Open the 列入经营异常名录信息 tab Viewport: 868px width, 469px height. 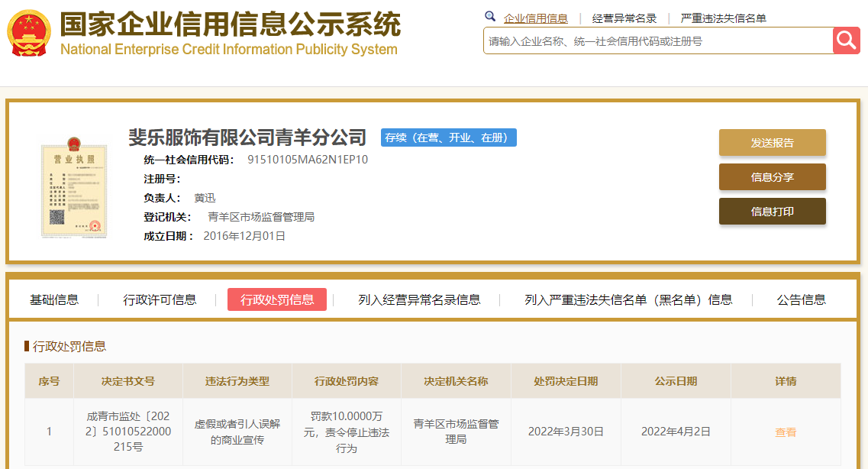coord(418,299)
